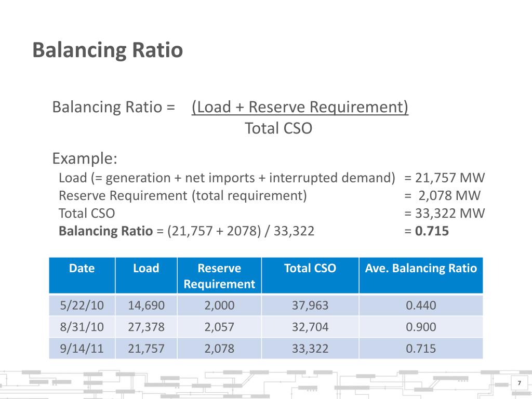Image resolution: width=532 pixels, height=399 pixels.
Task: Select the Date column header
Action: pos(82,269)
